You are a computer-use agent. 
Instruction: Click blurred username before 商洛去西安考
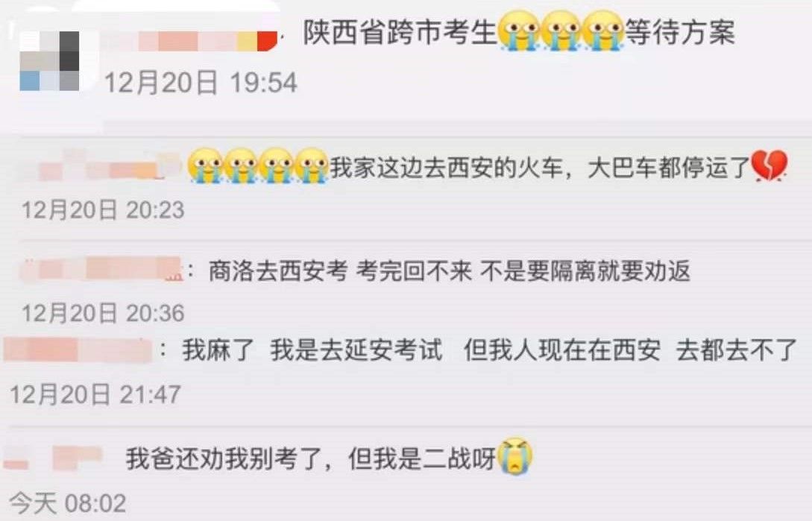(x=101, y=269)
